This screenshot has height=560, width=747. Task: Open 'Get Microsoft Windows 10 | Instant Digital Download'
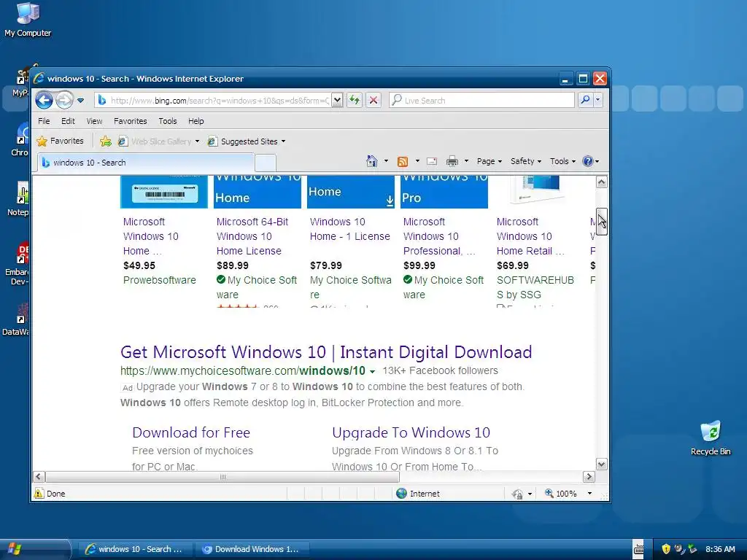(326, 352)
